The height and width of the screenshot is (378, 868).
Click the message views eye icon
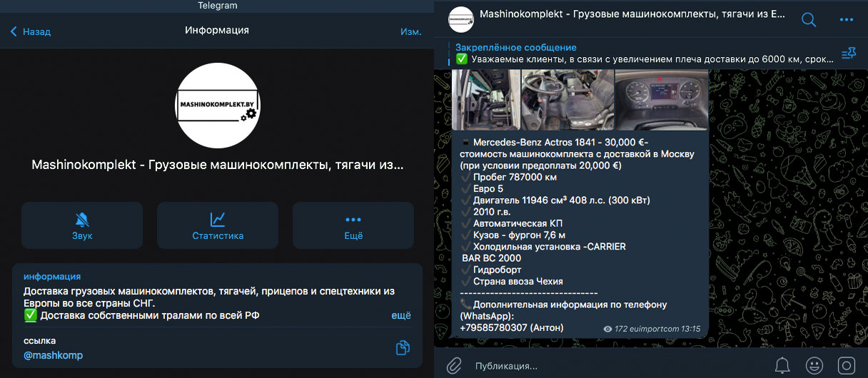tap(608, 330)
